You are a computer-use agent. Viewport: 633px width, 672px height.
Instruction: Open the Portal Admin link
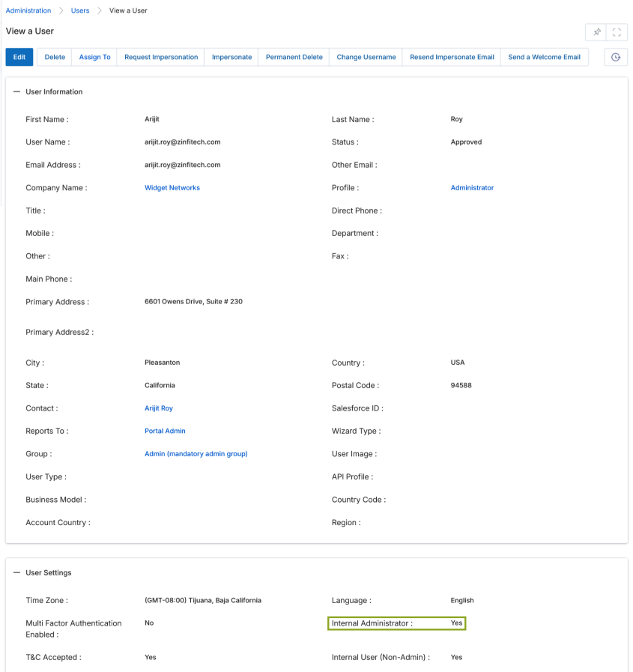165,431
